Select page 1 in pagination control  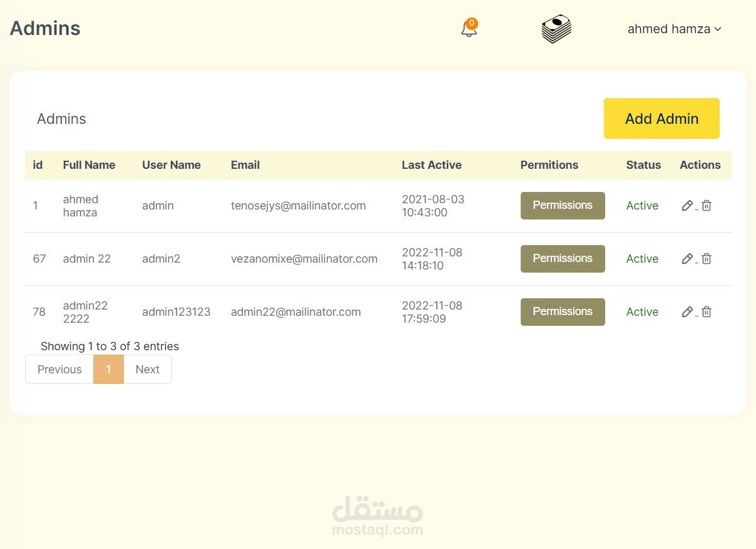[108, 369]
